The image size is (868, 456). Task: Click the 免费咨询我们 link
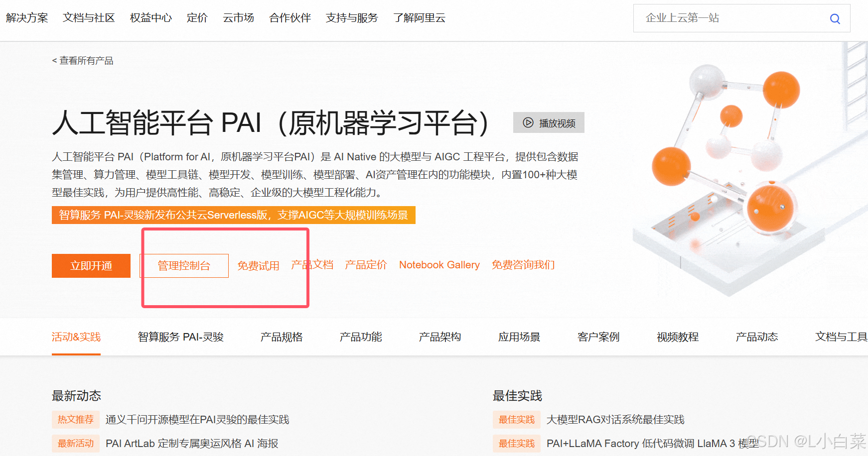coord(523,265)
